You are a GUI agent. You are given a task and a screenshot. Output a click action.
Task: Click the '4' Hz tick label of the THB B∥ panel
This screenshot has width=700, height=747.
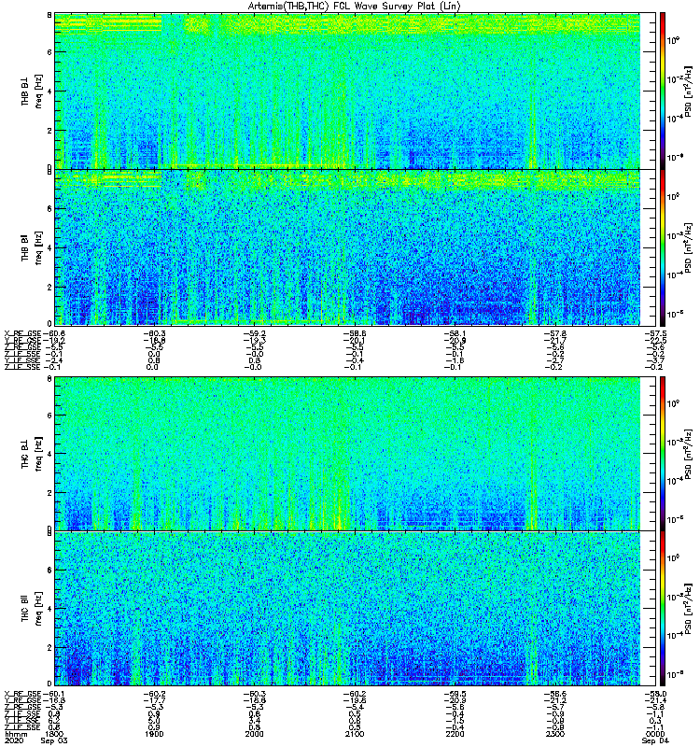49,247
